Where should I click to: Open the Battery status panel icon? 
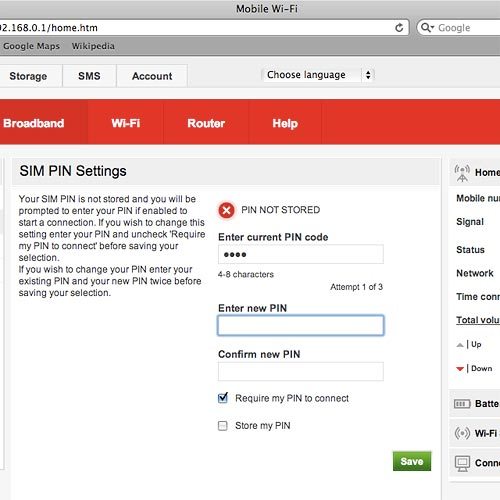click(462, 404)
